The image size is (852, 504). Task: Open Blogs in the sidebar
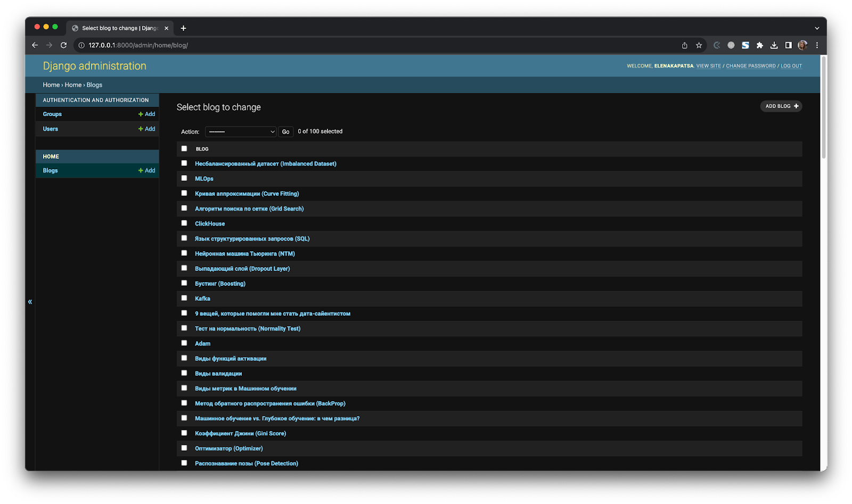(x=51, y=170)
